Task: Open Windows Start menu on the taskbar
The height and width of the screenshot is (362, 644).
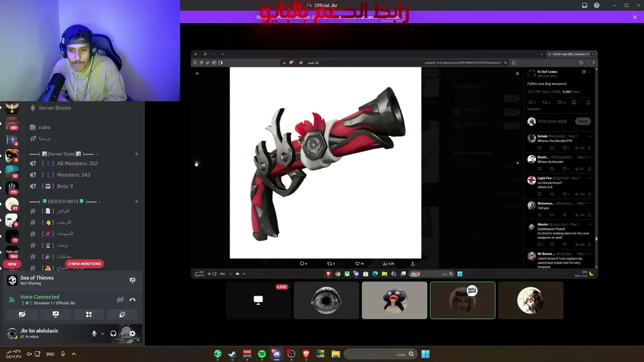Action: pyautogui.click(x=426, y=354)
